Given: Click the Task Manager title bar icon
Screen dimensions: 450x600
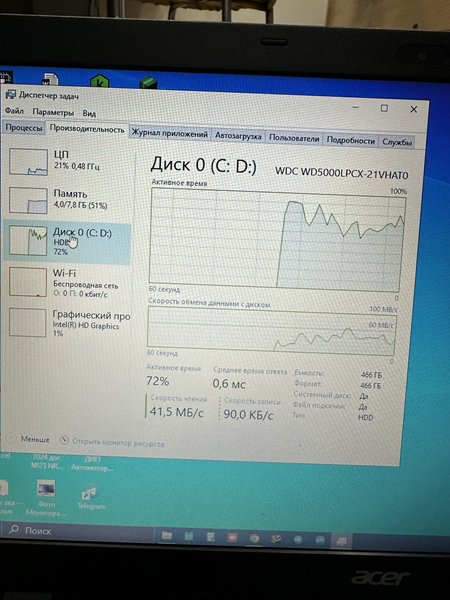Looking at the screenshot, I should (x=10, y=94).
